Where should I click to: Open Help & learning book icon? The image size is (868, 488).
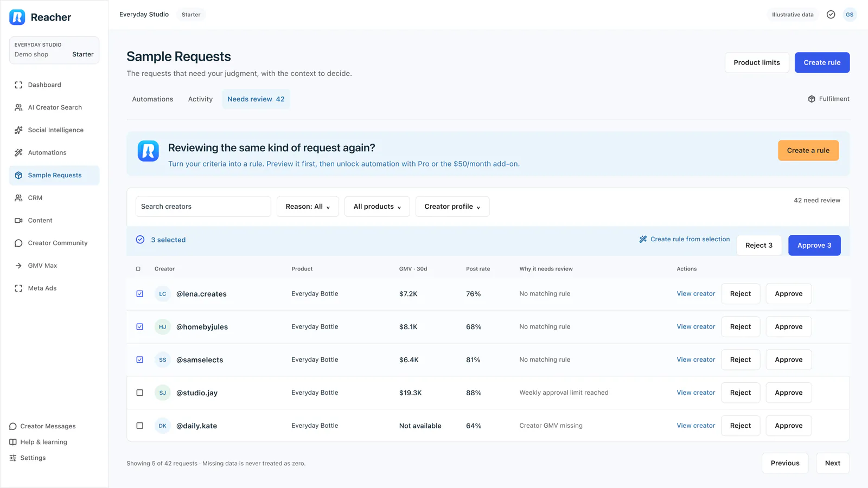click(13, 442)
